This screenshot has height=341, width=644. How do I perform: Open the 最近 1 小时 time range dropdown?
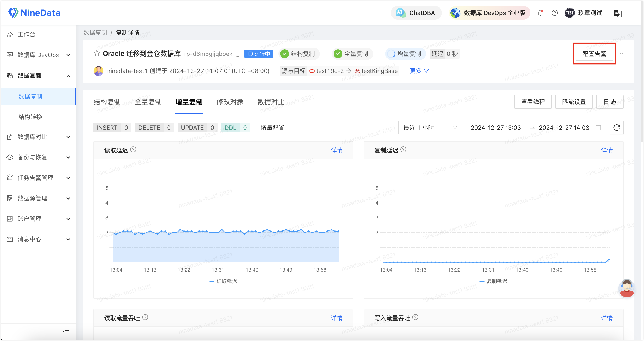point(430,128)
